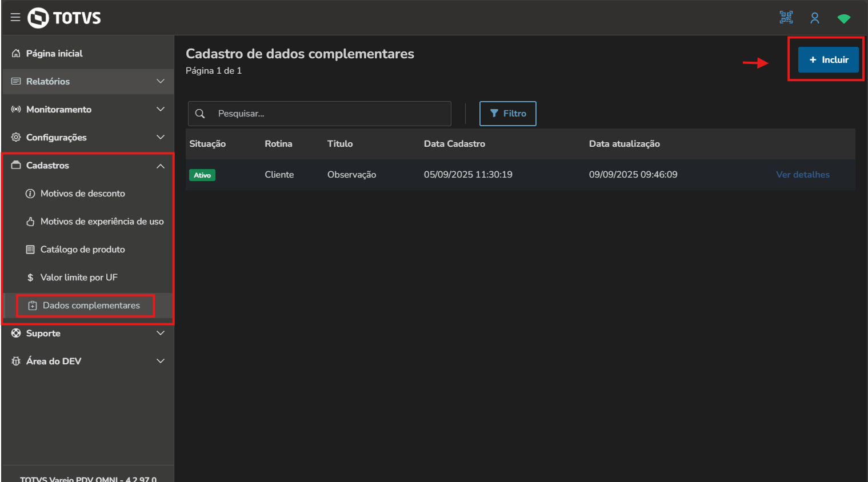This screenshot has width=868, height=482.
Task: Open Motivos de experiência de uso
Action: pos(102,222)
